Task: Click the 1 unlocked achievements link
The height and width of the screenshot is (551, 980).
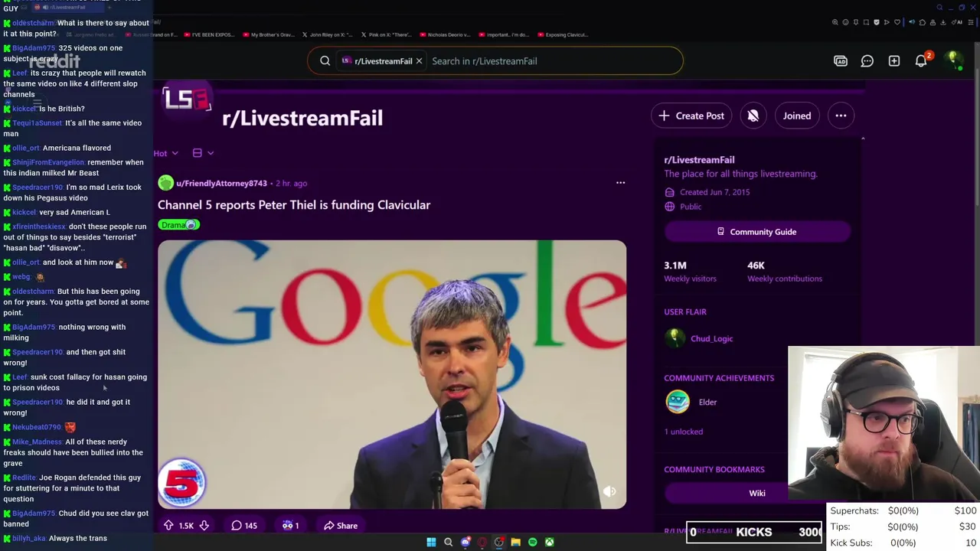Action: (x=683, y=432)
